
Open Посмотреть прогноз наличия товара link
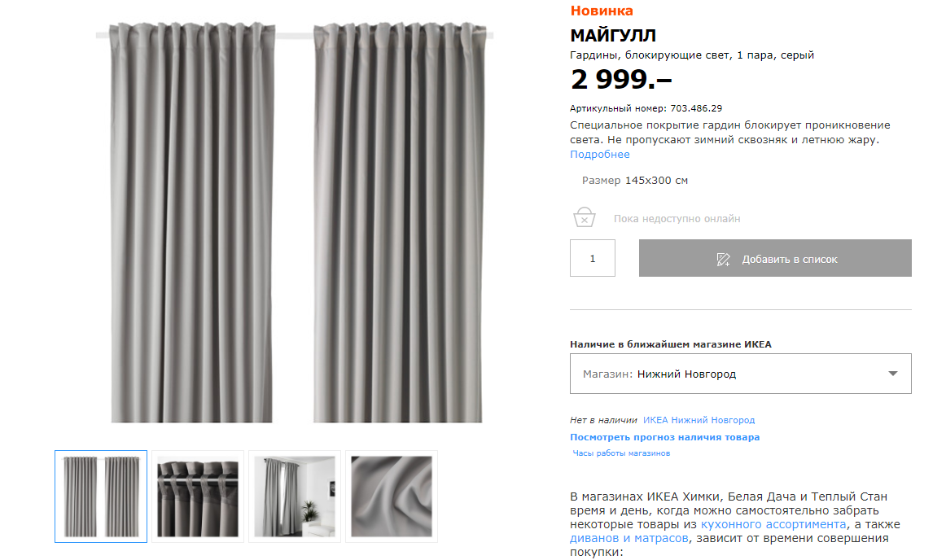click(664, 437)
